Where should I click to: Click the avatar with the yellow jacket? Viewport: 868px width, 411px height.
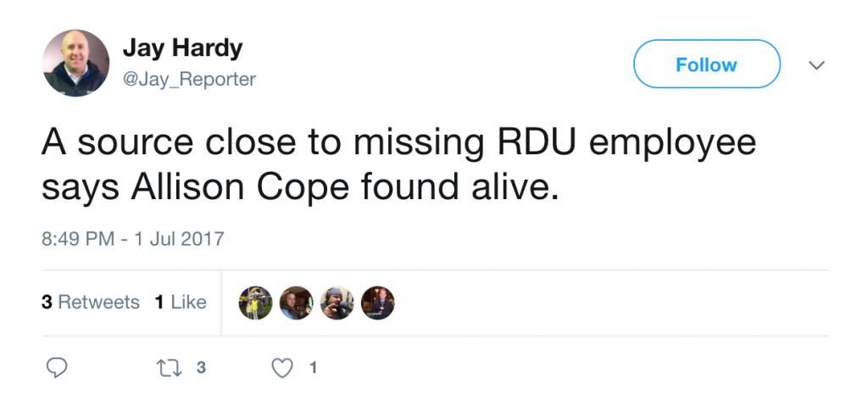pyautogui.click(x=255, y=303)
